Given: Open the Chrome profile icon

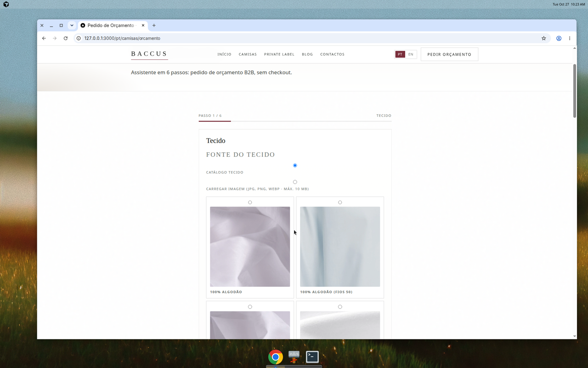Looking at the screenshot, I should (559, 38).
